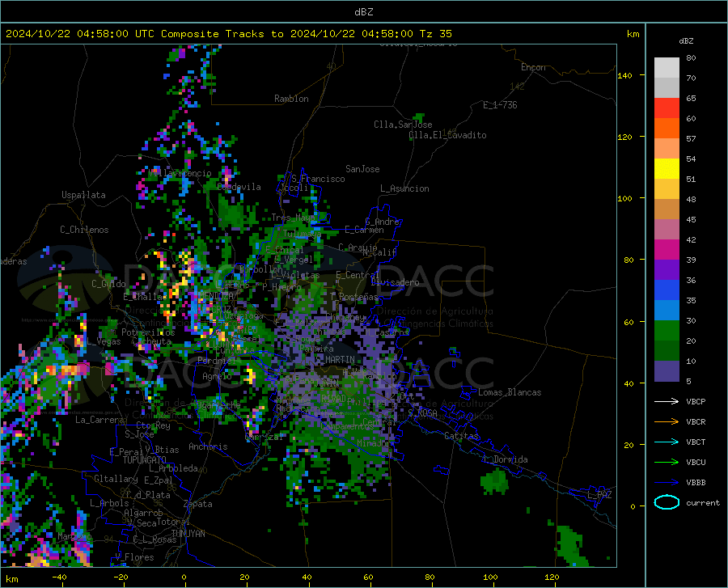Click the L_Dormida map label
Viewport: 728px width, 588px height.
tap(505, 459)
